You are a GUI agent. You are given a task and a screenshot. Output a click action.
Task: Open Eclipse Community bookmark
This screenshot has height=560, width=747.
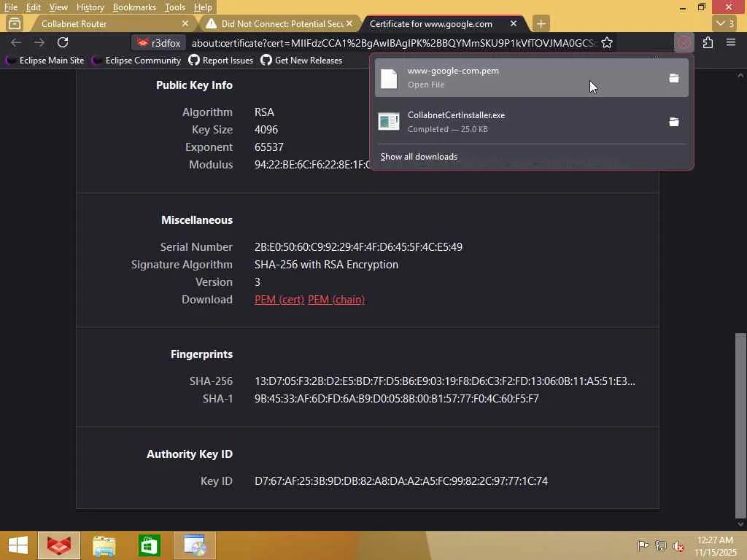tap(136, 61)
